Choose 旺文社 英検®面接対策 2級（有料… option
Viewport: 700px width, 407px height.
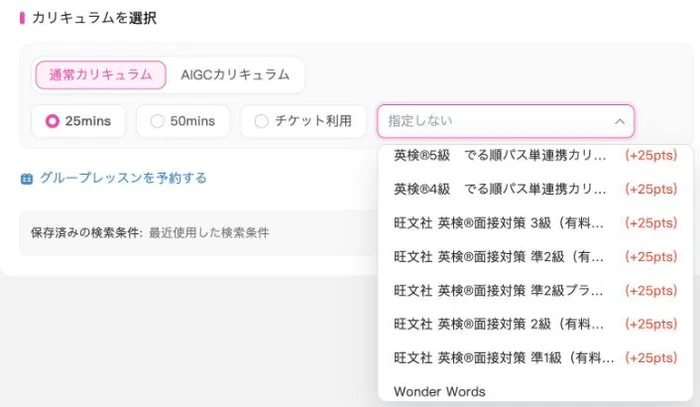coord(535,324)
